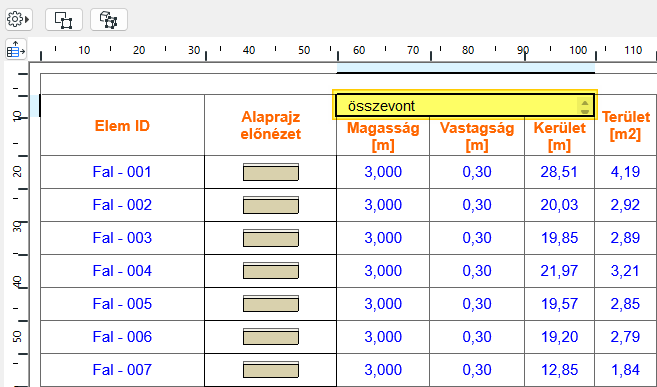The image size is (657, 387).
Task: Select the Vastagság [m] column header
Action: 477,137
